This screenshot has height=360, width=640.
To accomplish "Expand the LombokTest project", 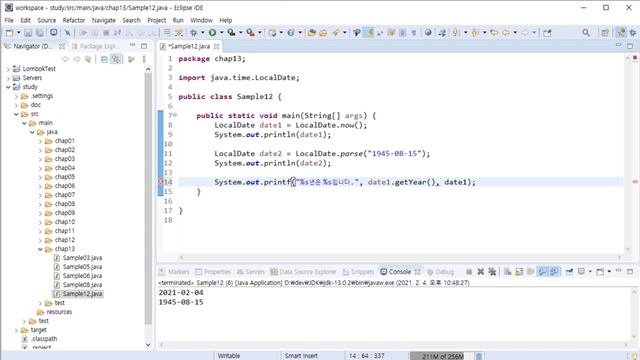I will (8, 69).
